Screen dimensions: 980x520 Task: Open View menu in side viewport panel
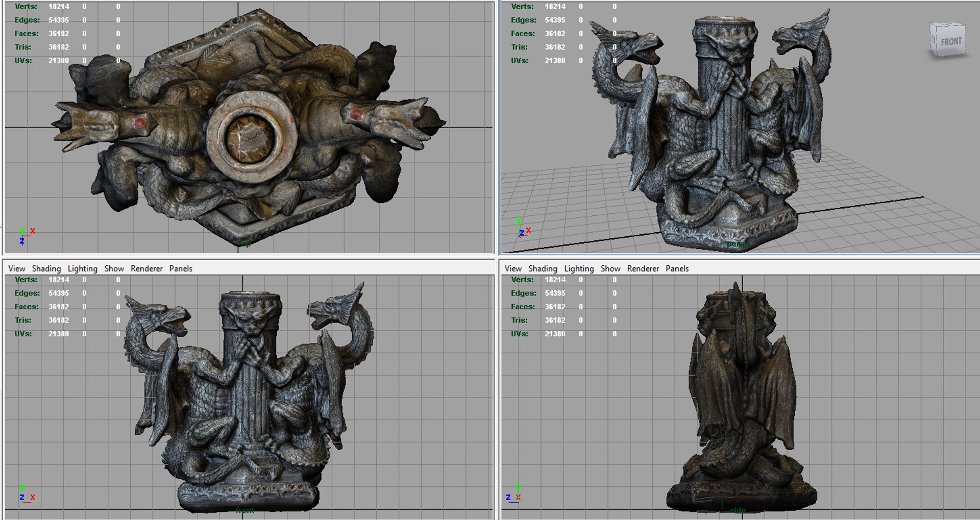pyautogui.click(x=513, y=268)
